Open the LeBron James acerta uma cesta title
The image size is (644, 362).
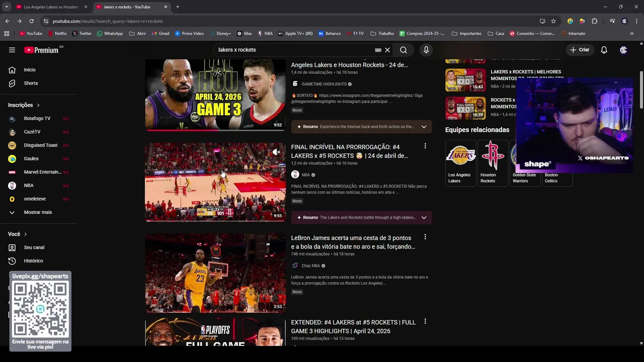(353, 242)
